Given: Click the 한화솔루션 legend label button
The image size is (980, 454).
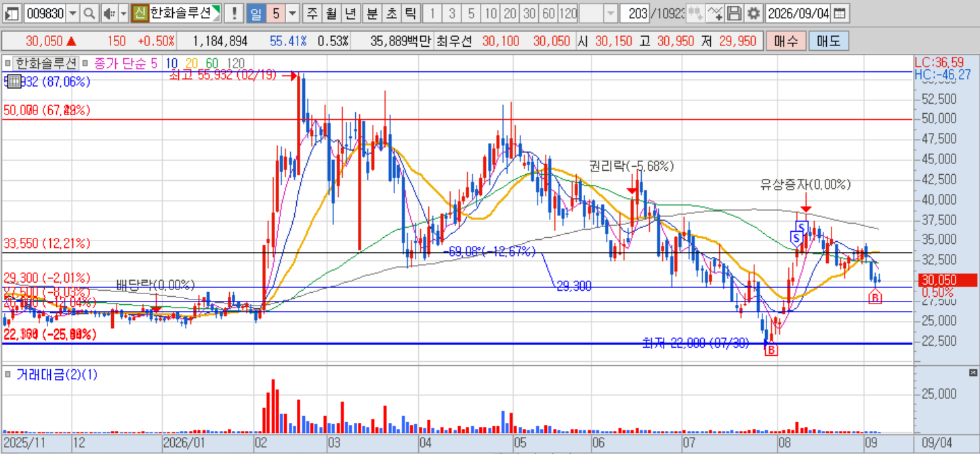Looking at the screenshot, I should (46, 63).
